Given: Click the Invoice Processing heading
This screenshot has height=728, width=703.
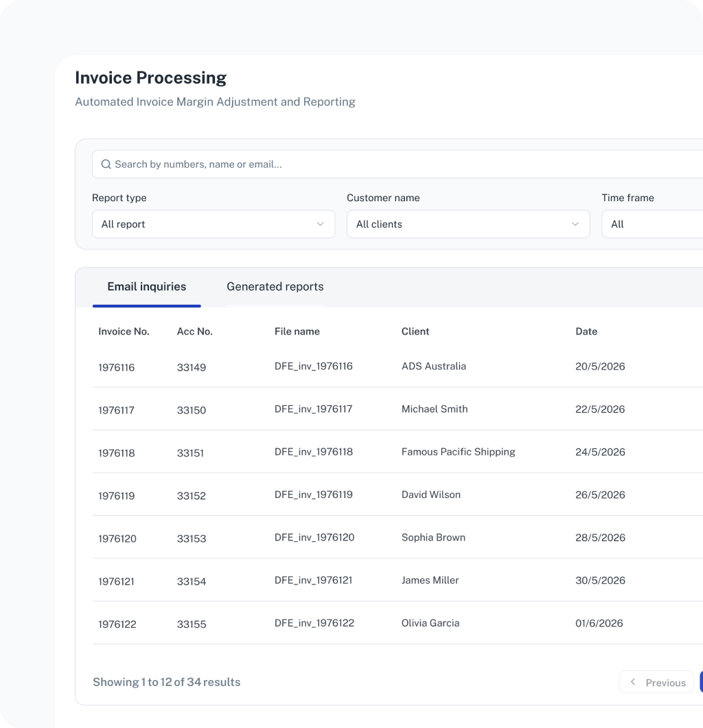Looking at the screenshot, I should tap(151, 78).
